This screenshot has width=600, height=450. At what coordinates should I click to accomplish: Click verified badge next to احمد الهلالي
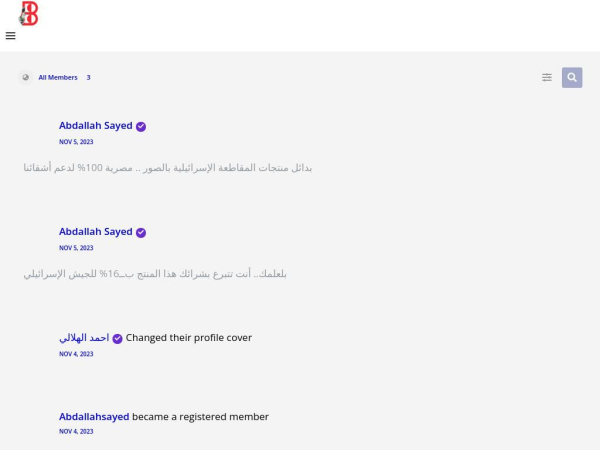117,338
